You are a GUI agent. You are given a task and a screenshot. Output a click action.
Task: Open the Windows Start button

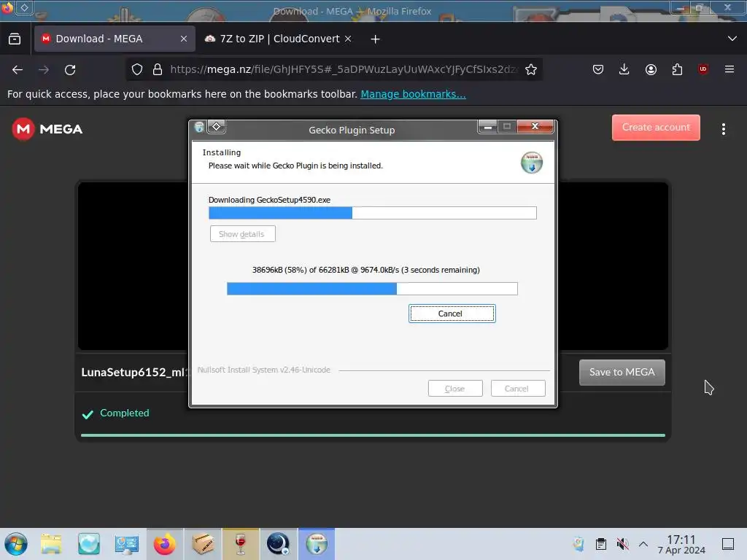(x=16, y=544)
